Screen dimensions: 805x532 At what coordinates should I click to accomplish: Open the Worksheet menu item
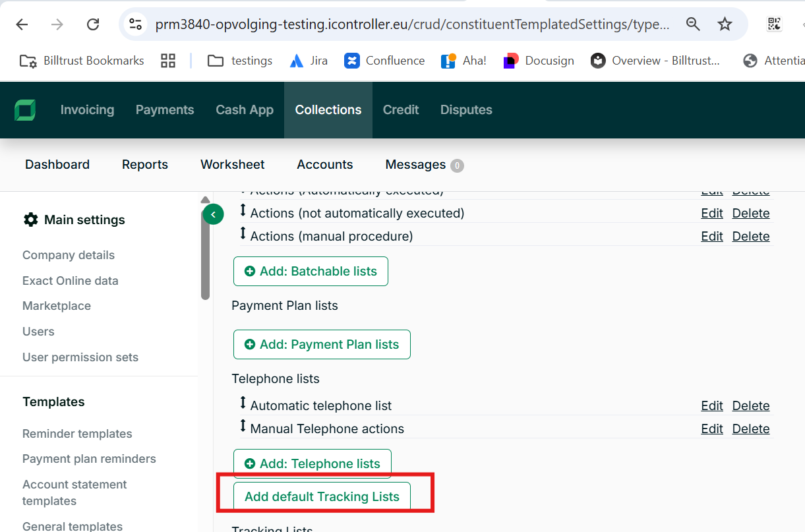tap(233, 165)
